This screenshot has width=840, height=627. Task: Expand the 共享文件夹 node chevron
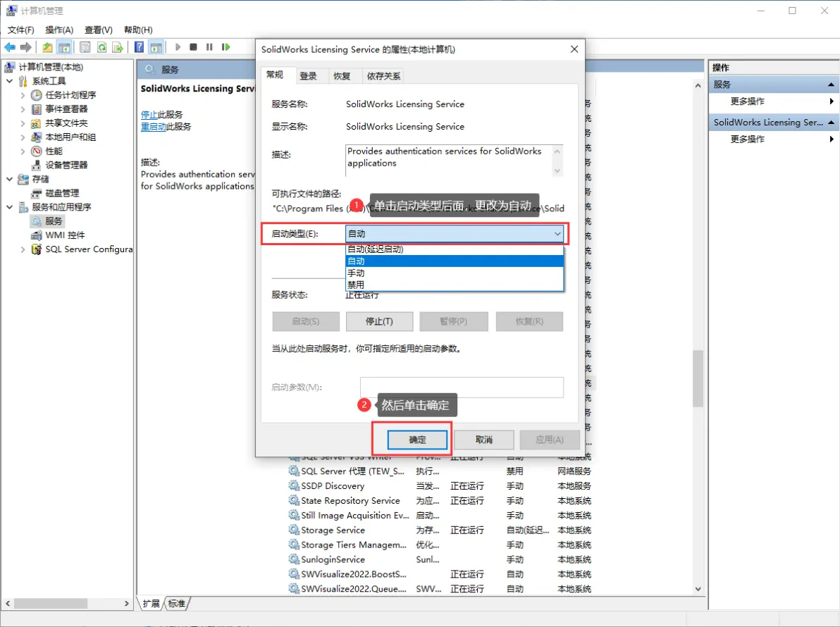23,123
